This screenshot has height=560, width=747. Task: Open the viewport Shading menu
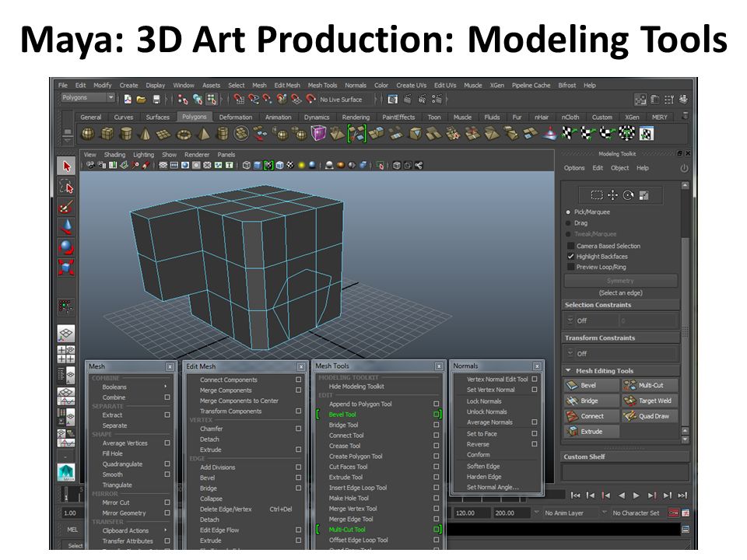point(115,154)
